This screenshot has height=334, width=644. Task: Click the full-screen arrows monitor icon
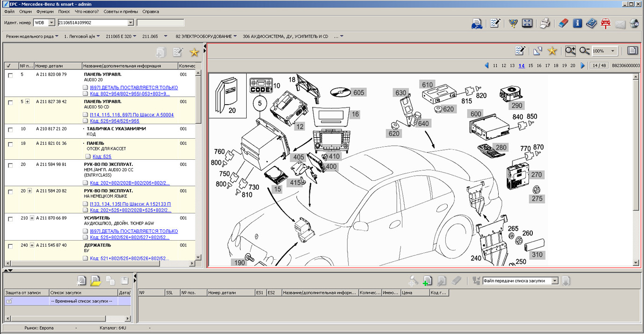coord(527,23)
